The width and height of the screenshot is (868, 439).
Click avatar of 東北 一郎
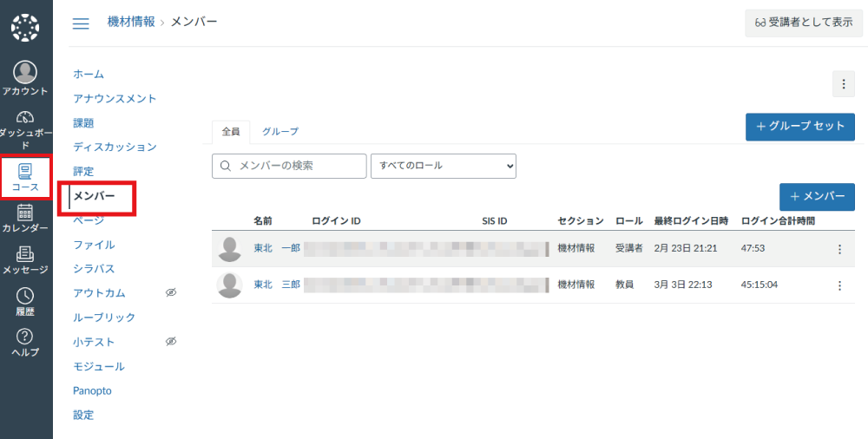tap(230, 249)
